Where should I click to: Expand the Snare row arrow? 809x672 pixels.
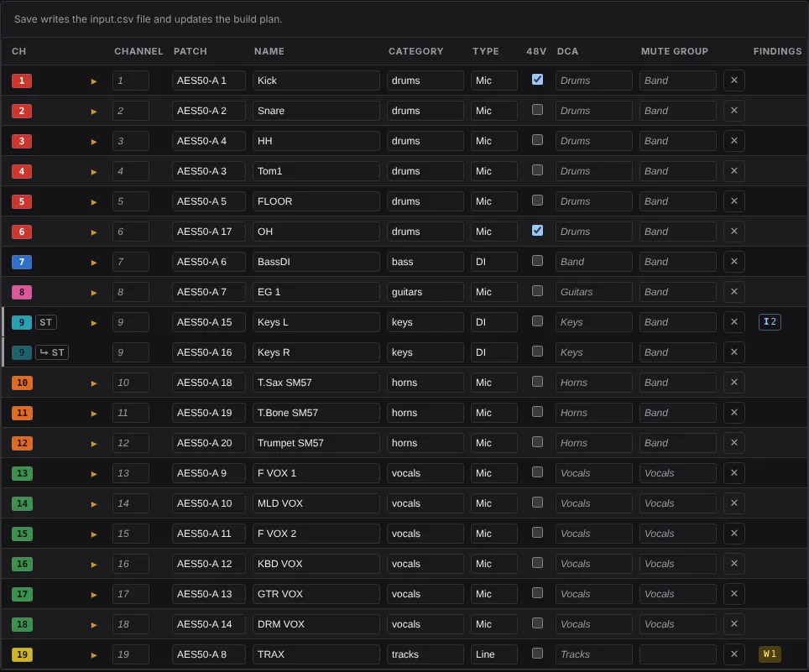(x=93, y=112)
